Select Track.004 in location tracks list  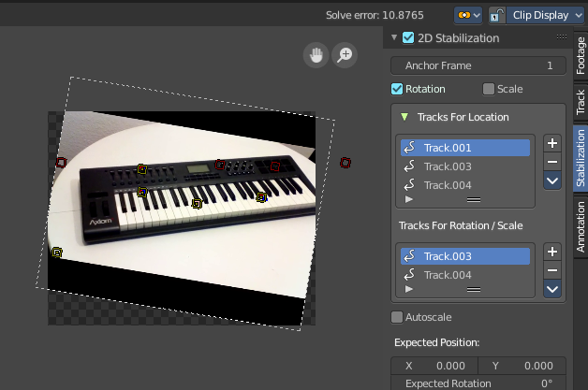[465, 185]
